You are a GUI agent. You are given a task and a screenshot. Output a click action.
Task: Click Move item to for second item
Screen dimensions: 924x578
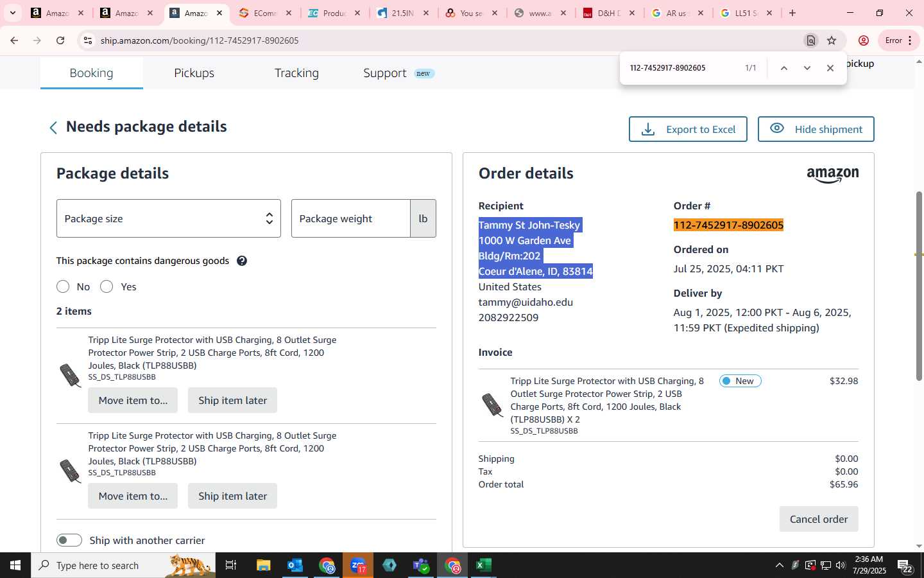[x=133, y=496]
